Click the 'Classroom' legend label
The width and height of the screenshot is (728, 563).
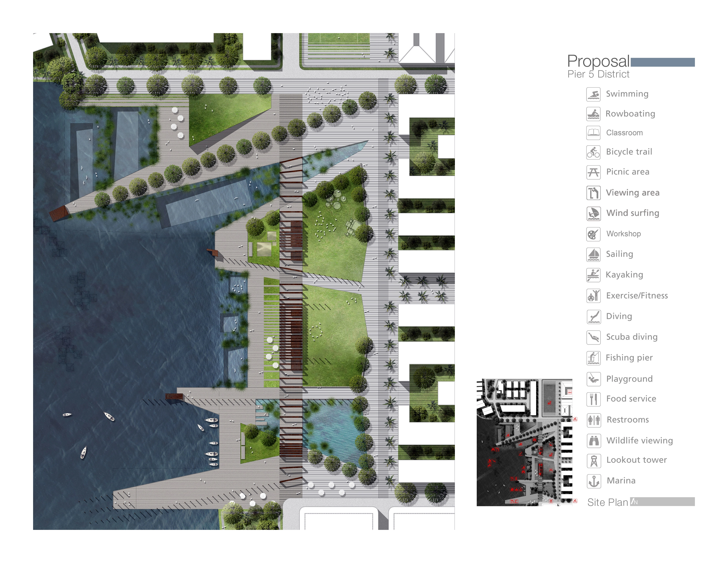point(624,133)
